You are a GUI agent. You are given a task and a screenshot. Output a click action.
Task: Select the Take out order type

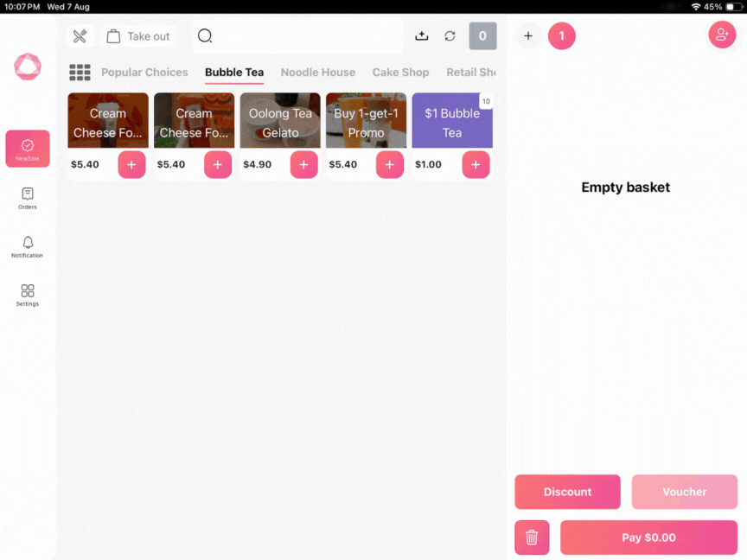(138, 36)
